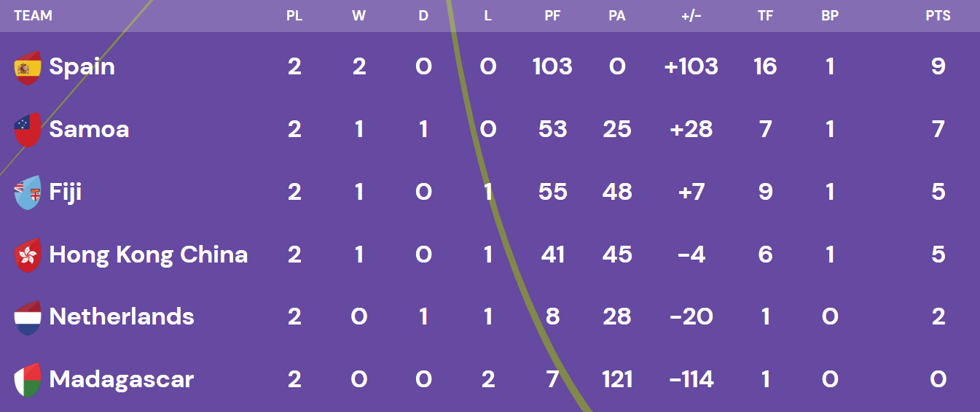The height and width of the screenshot is (412, 980).
Task: Click the PTS column header
Action: pos(938,15)
